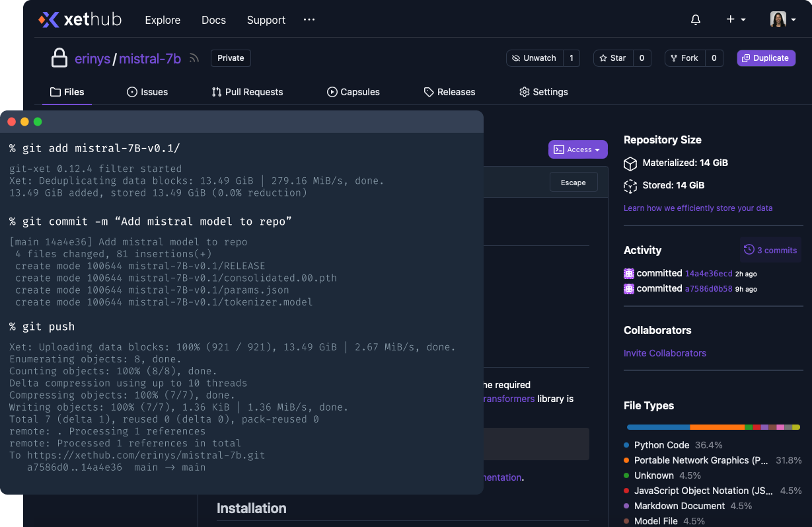The height and width of the screenshot is (527, 812).
Task: Open the transformers library link
Action: (509, 399)
